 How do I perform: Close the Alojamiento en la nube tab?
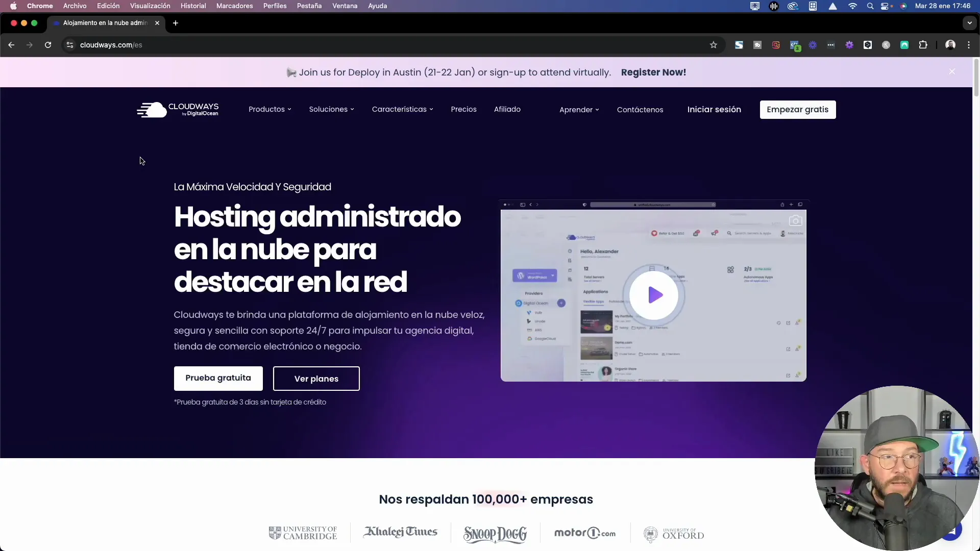(x=157, y=23)
